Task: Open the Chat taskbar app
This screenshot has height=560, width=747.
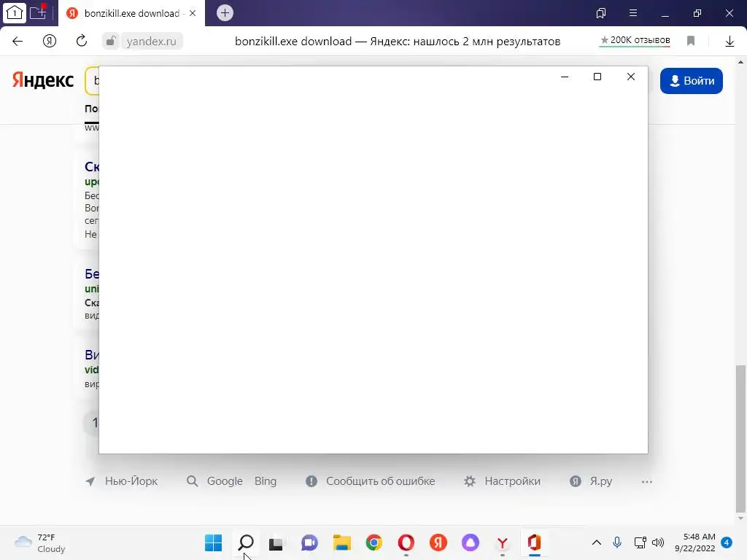Action: pos(309,542)
